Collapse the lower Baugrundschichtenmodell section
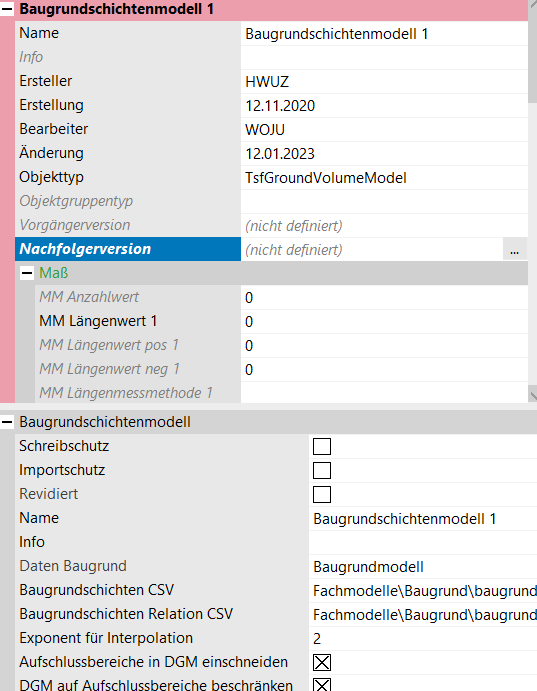Screen dimensions: 537x691 click(7, 422)
